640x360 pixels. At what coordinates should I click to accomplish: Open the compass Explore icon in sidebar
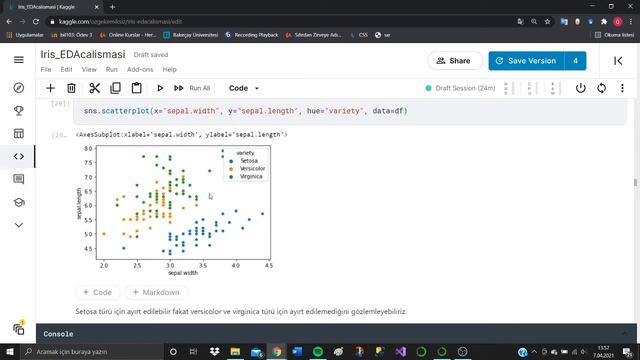19,88
